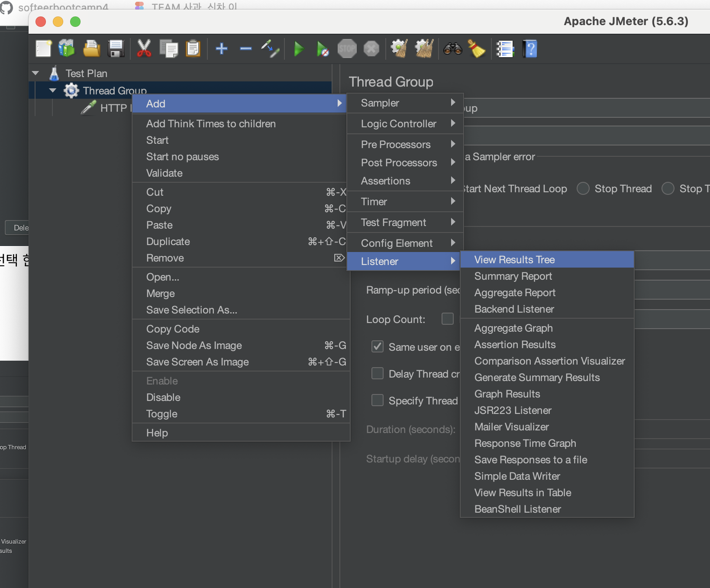Screen dimensions: 710x588
Task: Click the Paste clipboard icon
Action: pos(193,48)
